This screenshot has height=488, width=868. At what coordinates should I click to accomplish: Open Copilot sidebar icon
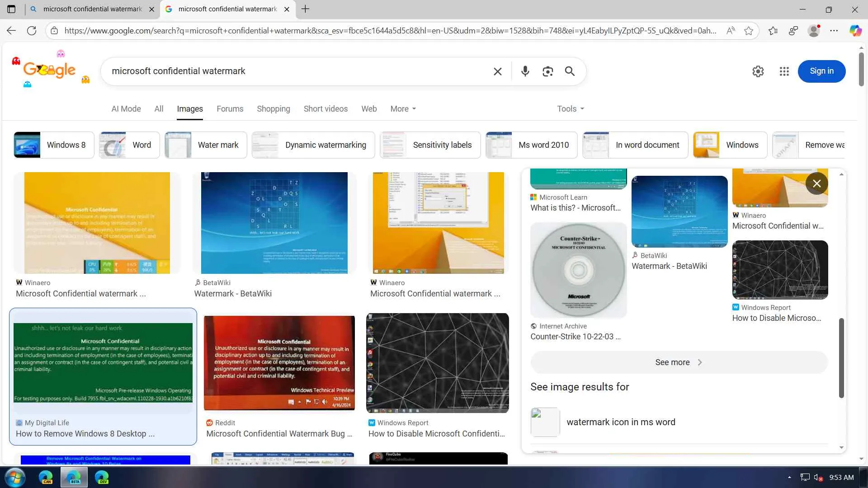pos(855,31)
